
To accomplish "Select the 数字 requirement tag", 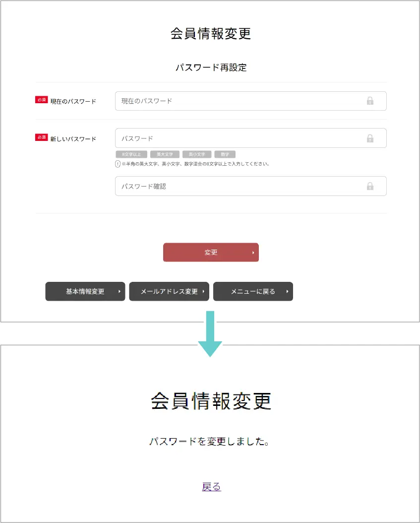I will pos(225,154).
